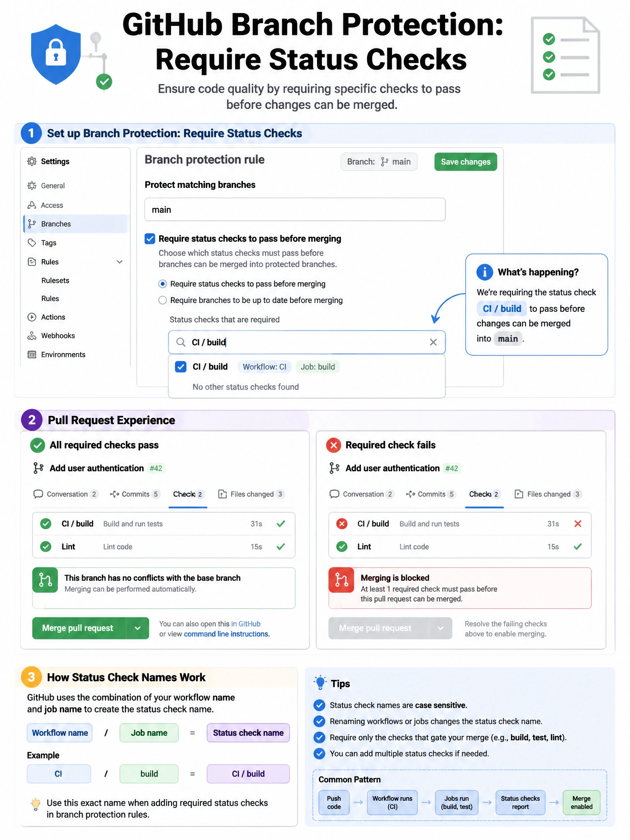Click the Actions play-circle icon in sidebar
Screen dimensions: 630x840
(x=32, y=317)
